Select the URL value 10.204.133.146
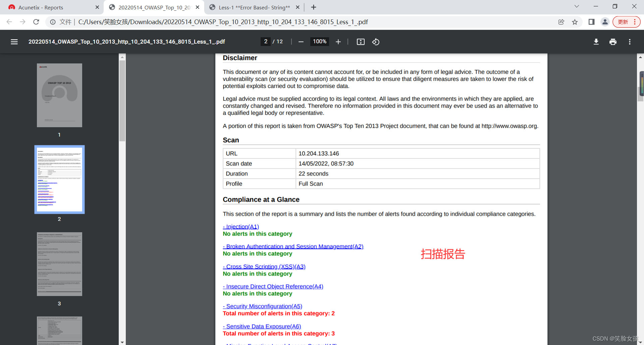Viewport: 644px width, 345px height. (x=319, y=153)
